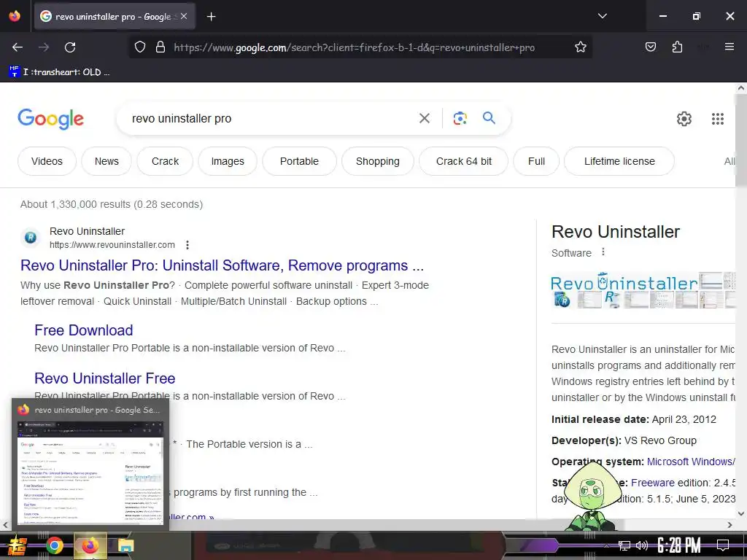Open the Save to Pocket button
This screenshot has height=560, width=747.
651,47
